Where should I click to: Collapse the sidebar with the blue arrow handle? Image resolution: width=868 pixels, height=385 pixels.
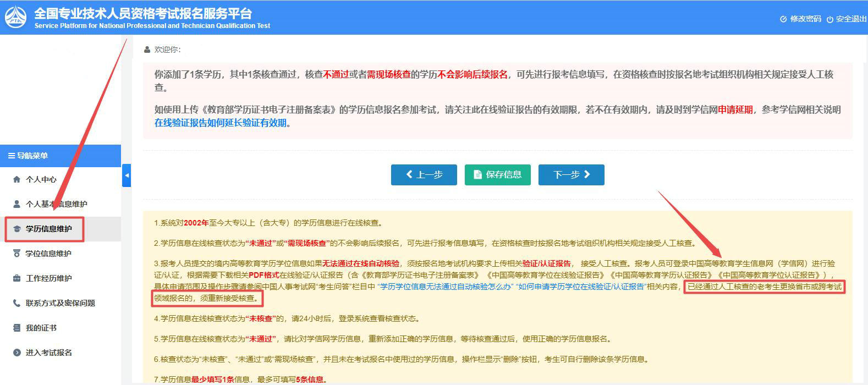127,175
